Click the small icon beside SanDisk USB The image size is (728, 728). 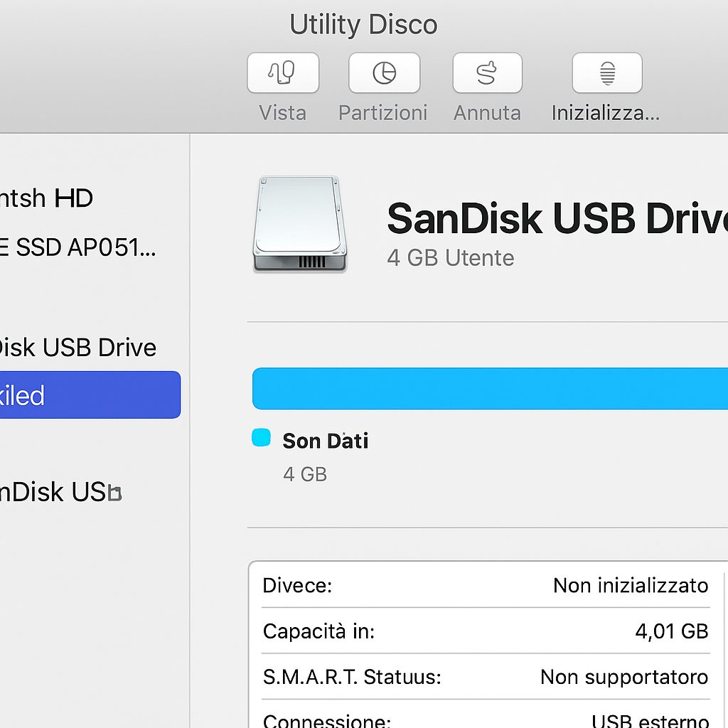[x=114, y=493]
